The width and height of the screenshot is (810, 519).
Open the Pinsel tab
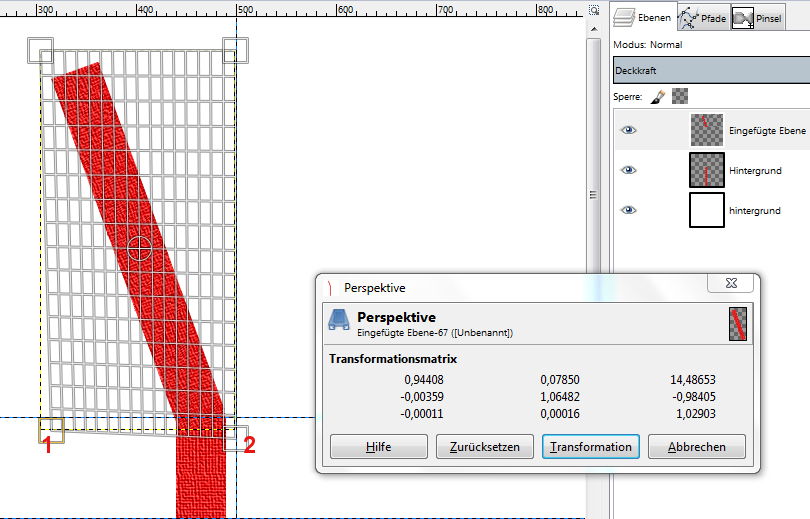point(758,18)
